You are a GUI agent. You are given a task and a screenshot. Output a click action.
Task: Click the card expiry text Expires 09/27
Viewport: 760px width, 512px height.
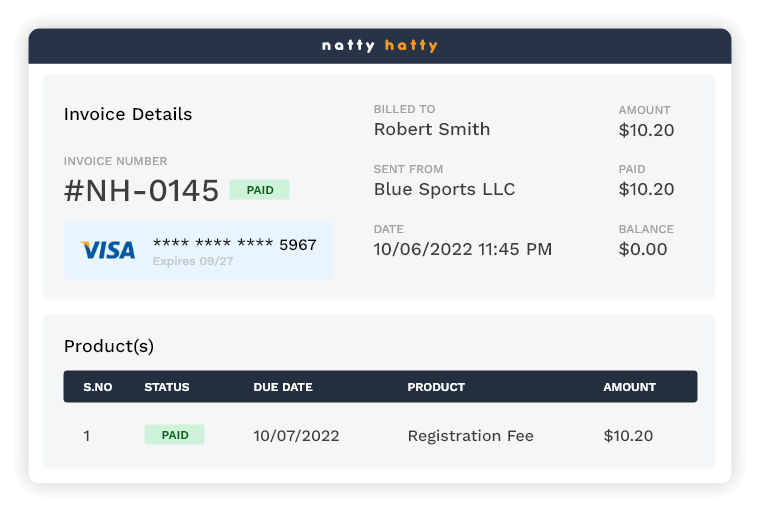click(193, 262)
